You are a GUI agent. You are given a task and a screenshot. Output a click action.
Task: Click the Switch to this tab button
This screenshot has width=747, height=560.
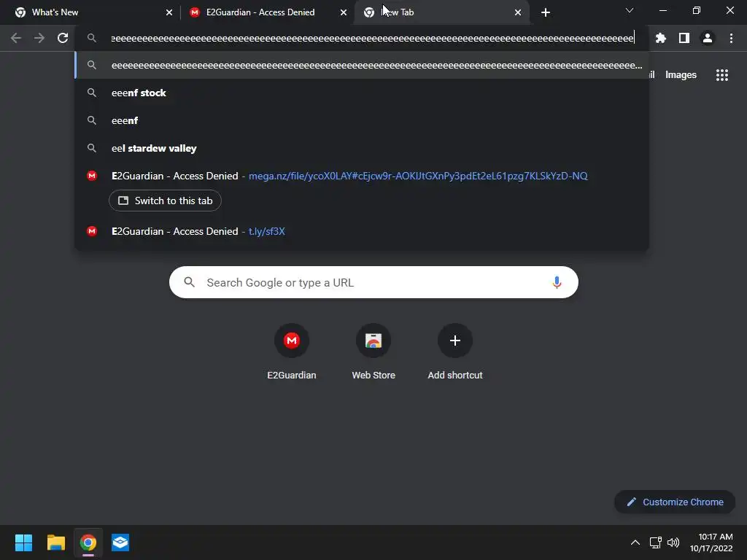tap(165, 201)
